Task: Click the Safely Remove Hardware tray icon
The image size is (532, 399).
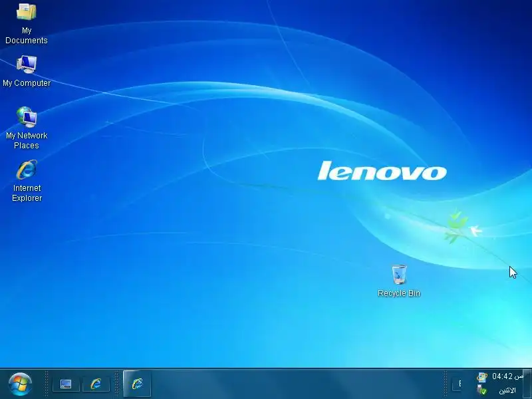Action: [x=481, y=390]
